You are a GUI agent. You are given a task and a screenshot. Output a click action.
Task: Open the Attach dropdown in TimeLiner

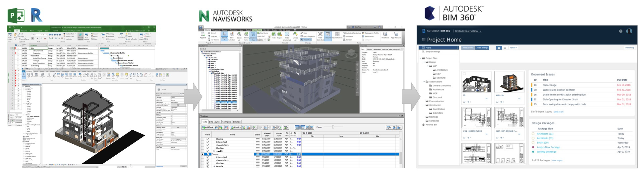click(236, 127)
